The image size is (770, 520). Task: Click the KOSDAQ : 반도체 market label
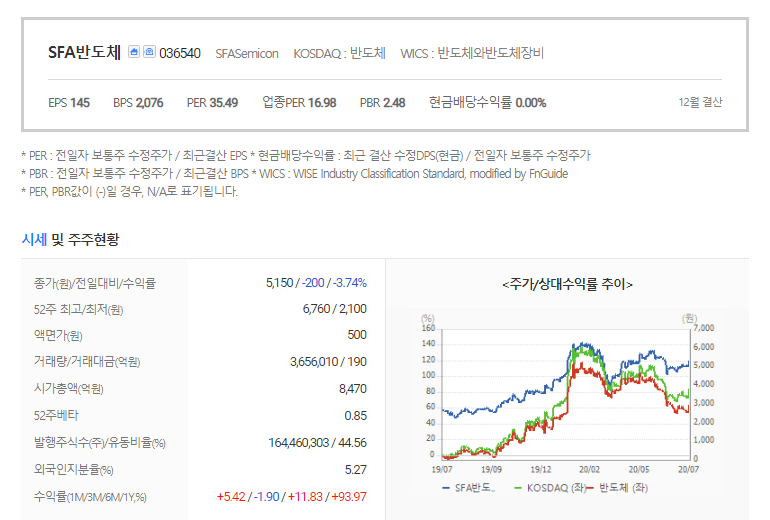click(339, 53)
